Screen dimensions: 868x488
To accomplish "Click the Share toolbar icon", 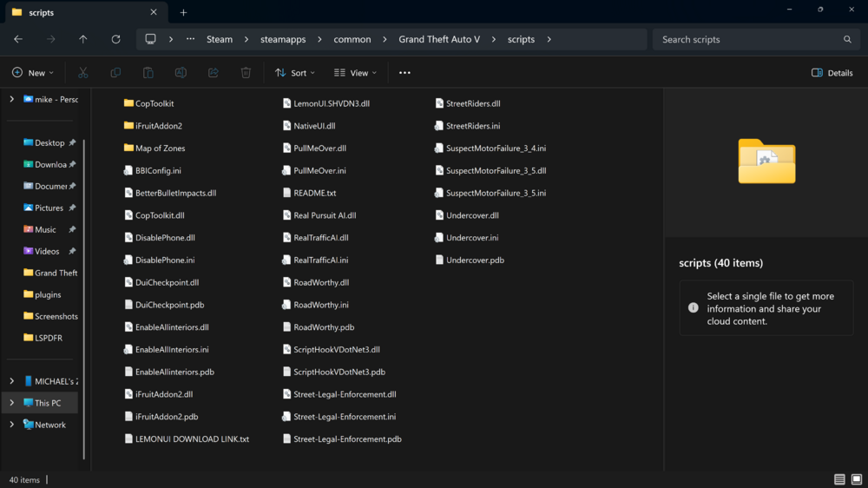I will coord(214,73).
